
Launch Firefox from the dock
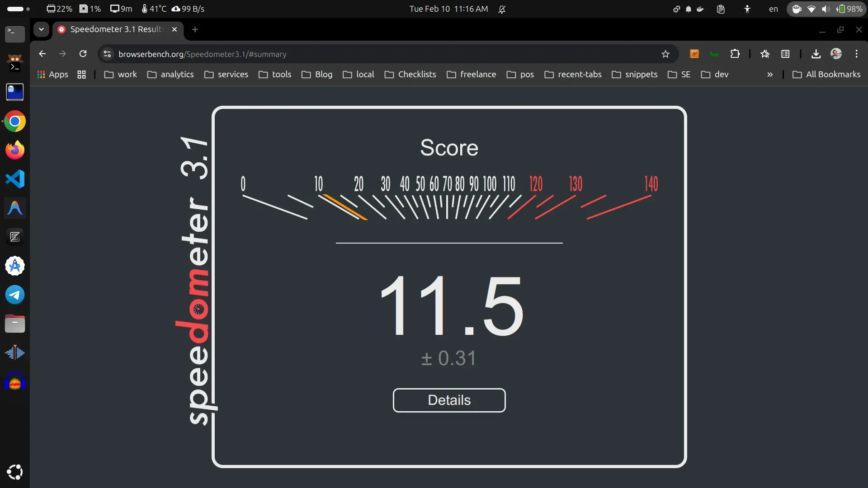tap(14, 150)
